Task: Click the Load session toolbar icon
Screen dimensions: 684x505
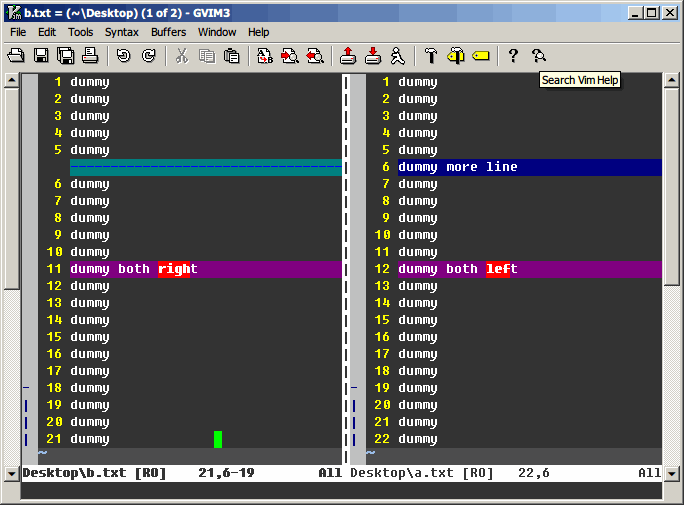Action: (347, 56)
